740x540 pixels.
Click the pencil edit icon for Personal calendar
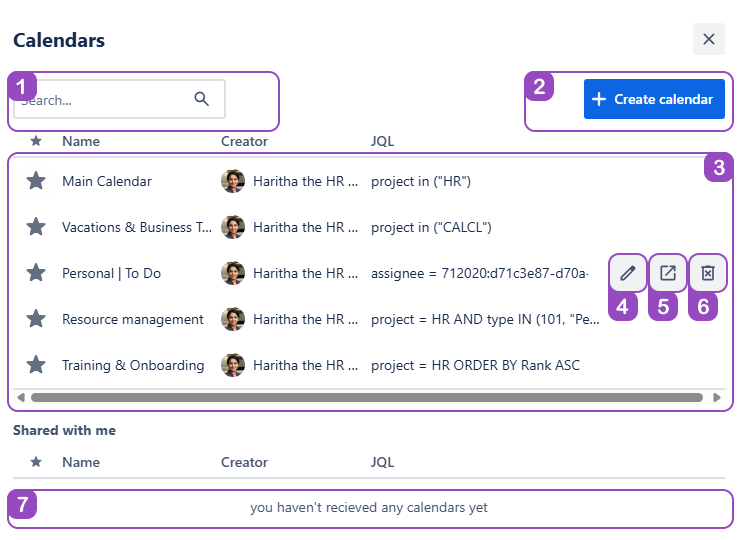(627, 273)
